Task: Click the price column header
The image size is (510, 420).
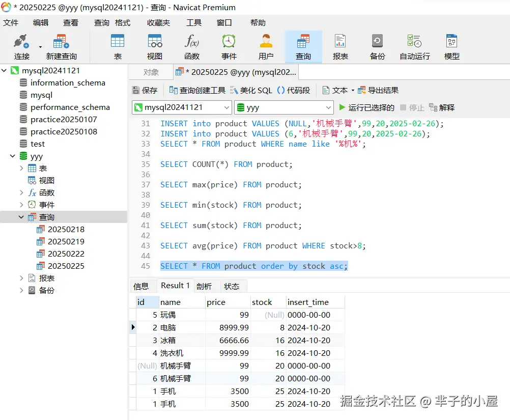Action: tap(228, 302)
